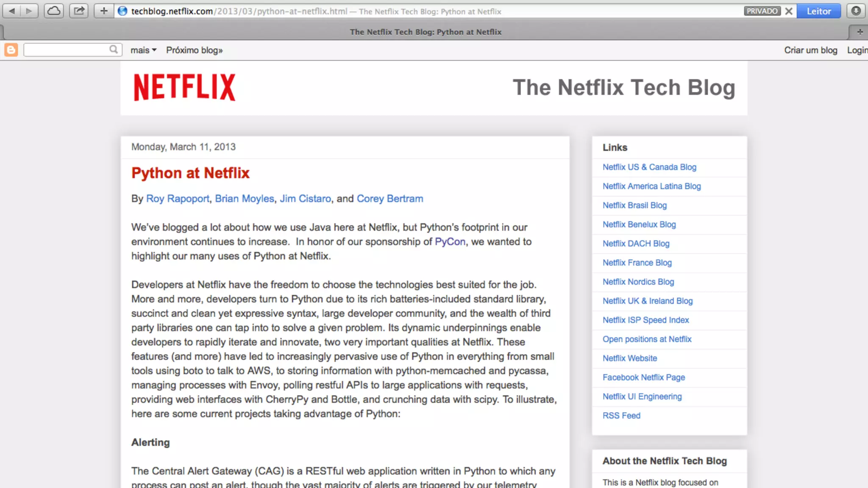
Task: Select the Netflix Tech Blog tab
Action: (x=426, y=32)
